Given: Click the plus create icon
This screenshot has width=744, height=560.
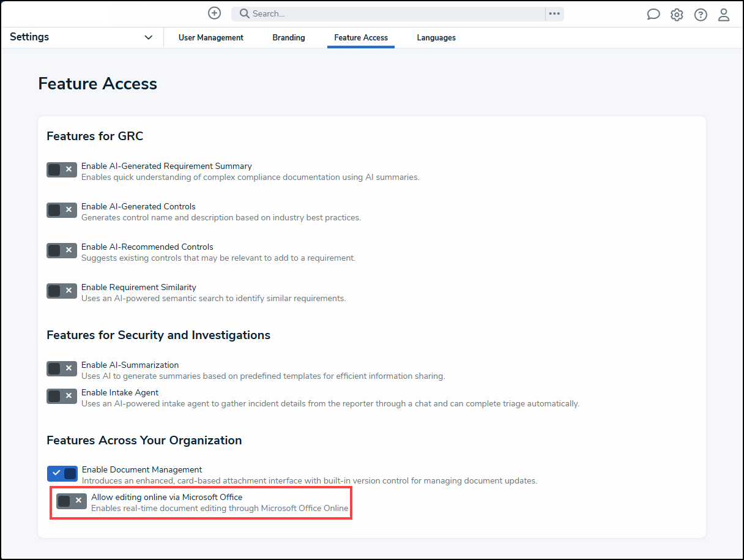Looking at the screenshot, I should click(x=214, y=13).
